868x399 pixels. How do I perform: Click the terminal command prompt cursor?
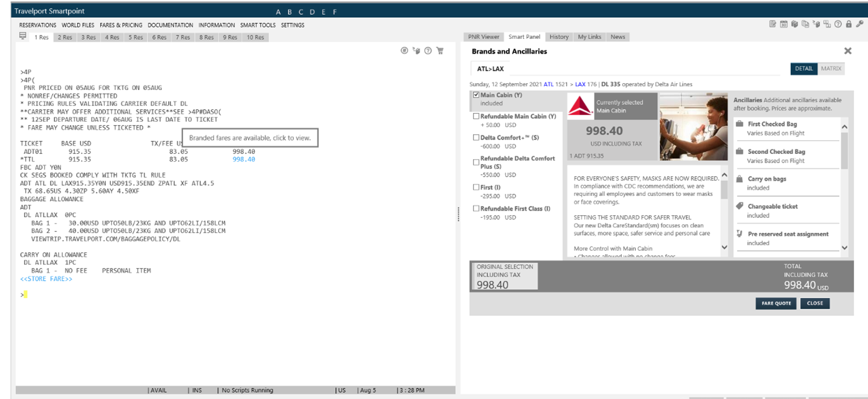[x=25, y=295]
